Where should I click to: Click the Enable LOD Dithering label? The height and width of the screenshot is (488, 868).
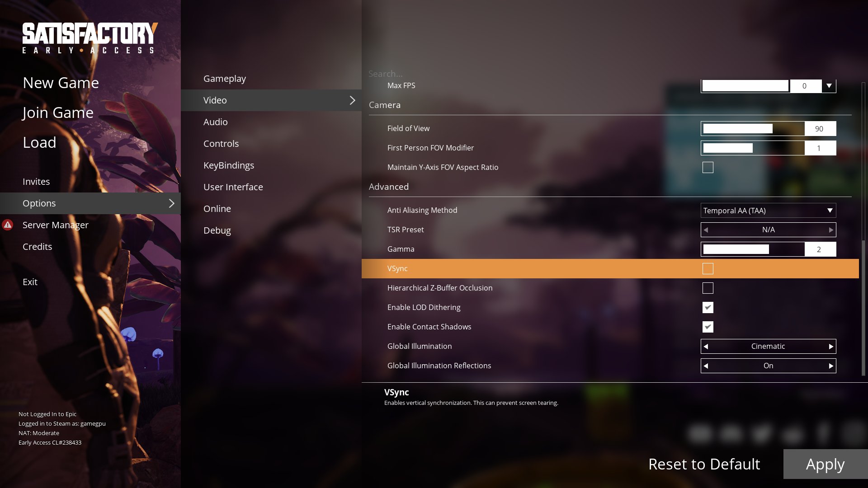[424, 308]
